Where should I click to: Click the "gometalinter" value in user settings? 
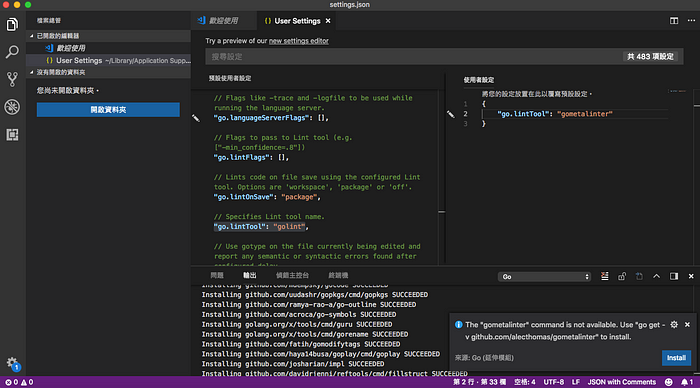[584, 114]
